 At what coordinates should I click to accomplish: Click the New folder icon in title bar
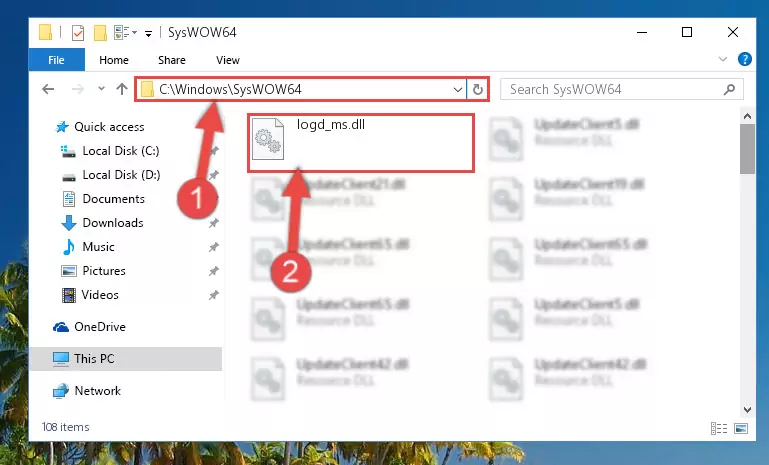click(x=100, y=33)
